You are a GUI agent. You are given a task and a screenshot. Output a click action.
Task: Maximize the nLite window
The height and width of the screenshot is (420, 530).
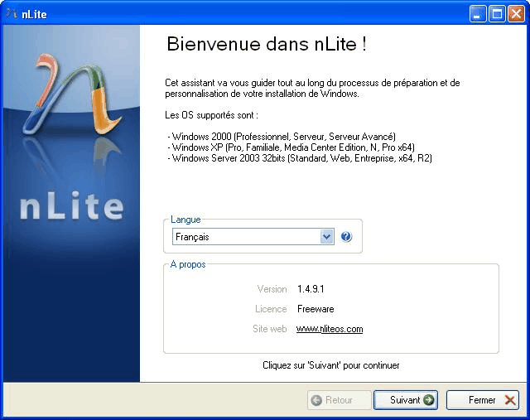tap(497, 14)
